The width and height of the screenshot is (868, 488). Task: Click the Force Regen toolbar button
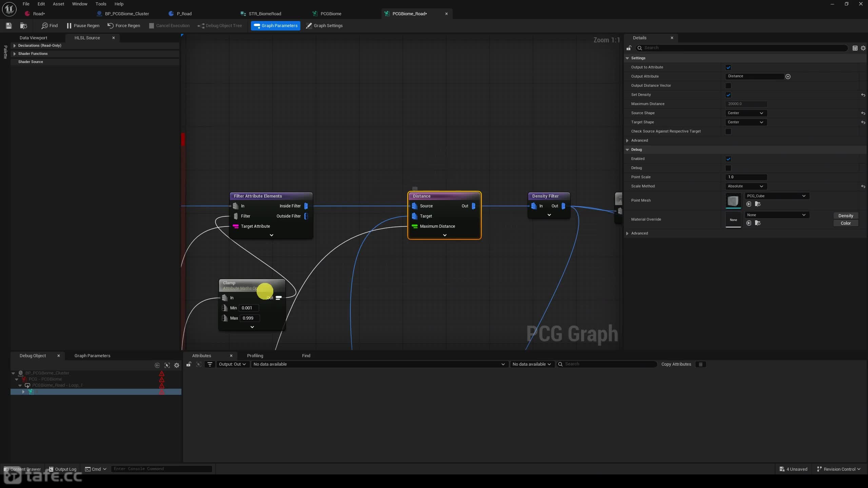[123, 26]
